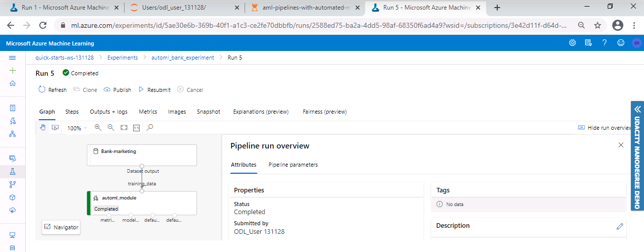
Task: Open the hamburger navigation menu
Action: 13,58
